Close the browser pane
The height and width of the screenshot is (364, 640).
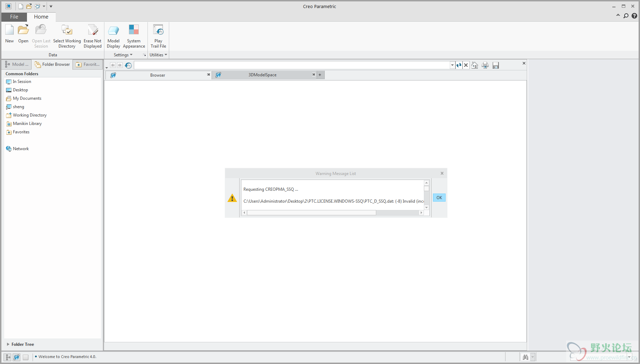pyautogui.click(x=524, y=63)
